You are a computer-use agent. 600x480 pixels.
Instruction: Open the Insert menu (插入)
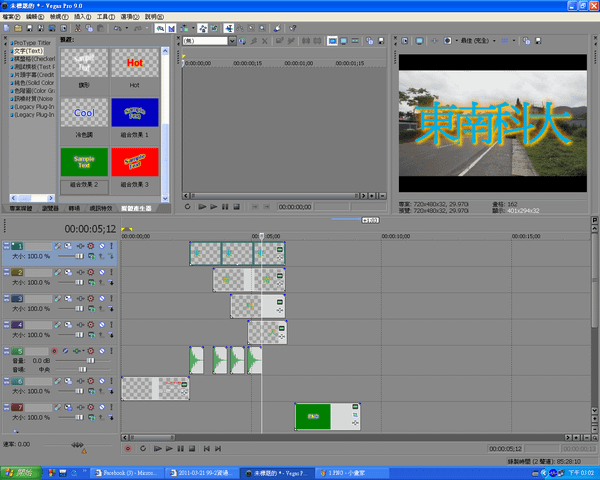tap(82, 17)
